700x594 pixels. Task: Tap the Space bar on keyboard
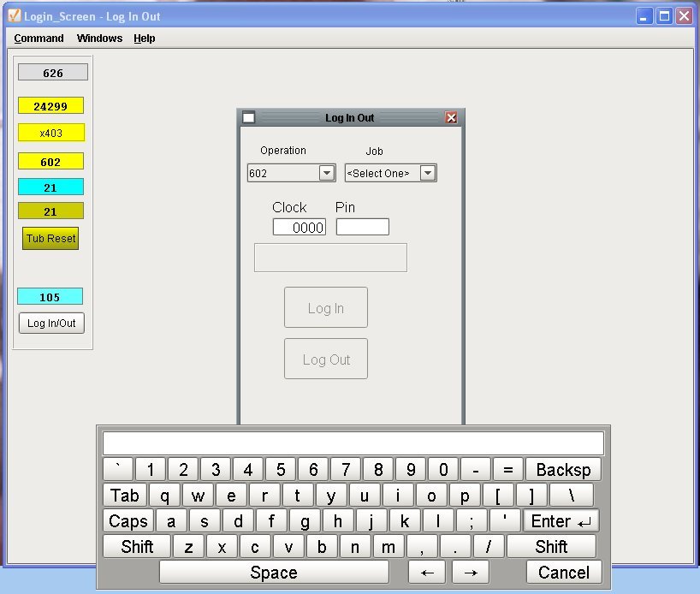[274, 573]
